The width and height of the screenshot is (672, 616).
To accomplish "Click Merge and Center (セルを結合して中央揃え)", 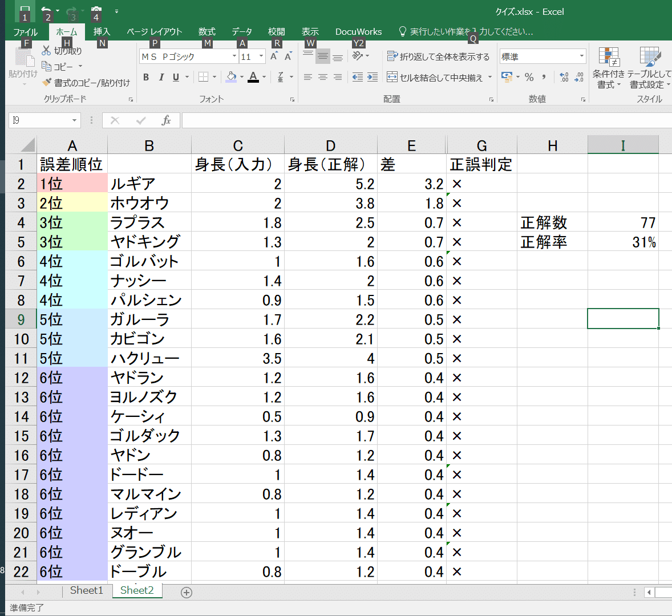I will 435,77.
